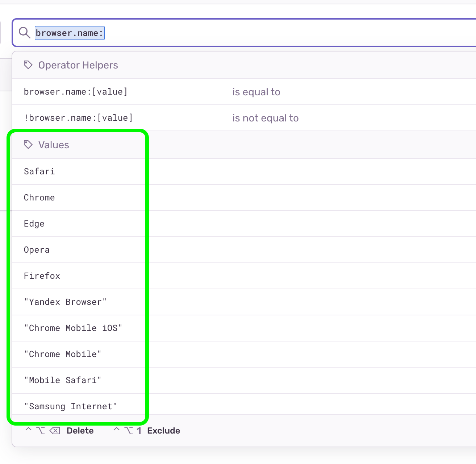Select Chrome from the Values list
This screenshot has height=464, width=476.
tap(39, 197)
